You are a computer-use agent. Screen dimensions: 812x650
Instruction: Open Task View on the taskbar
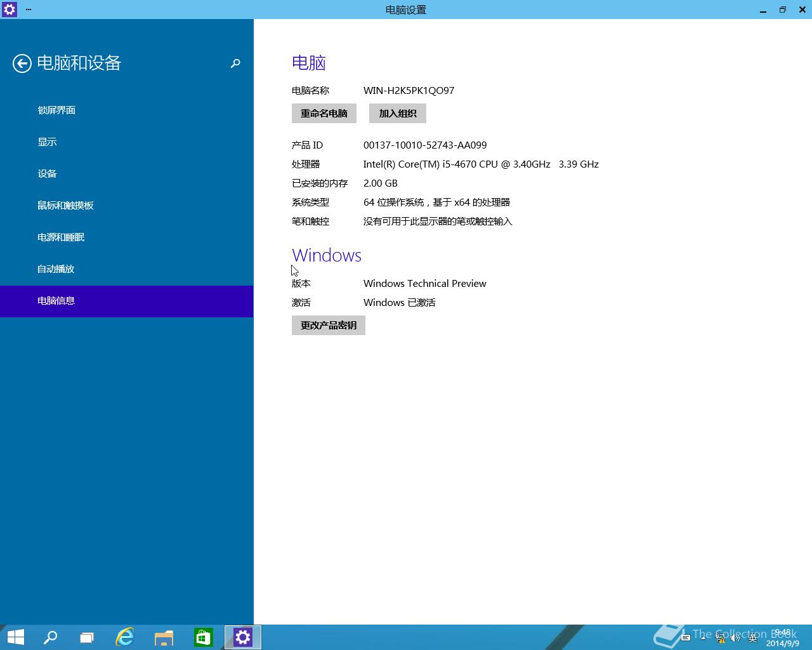click(87, 637)
